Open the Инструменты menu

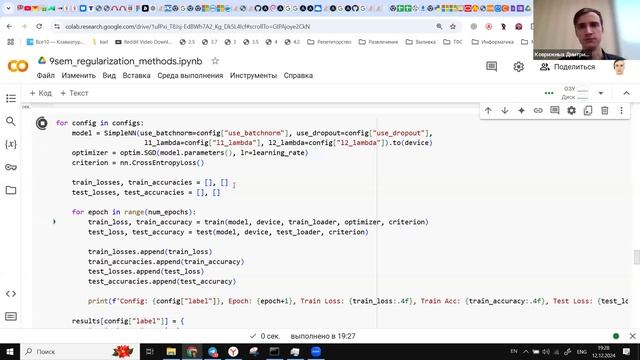pyautogui.click(x=253, y=76)
